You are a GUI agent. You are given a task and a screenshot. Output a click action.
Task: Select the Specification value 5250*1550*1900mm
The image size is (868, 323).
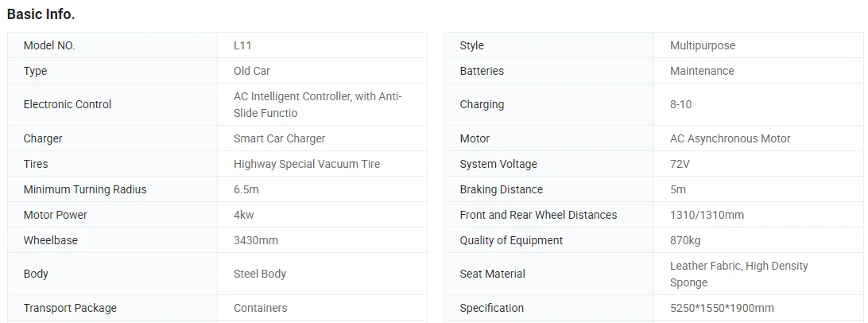722,308
